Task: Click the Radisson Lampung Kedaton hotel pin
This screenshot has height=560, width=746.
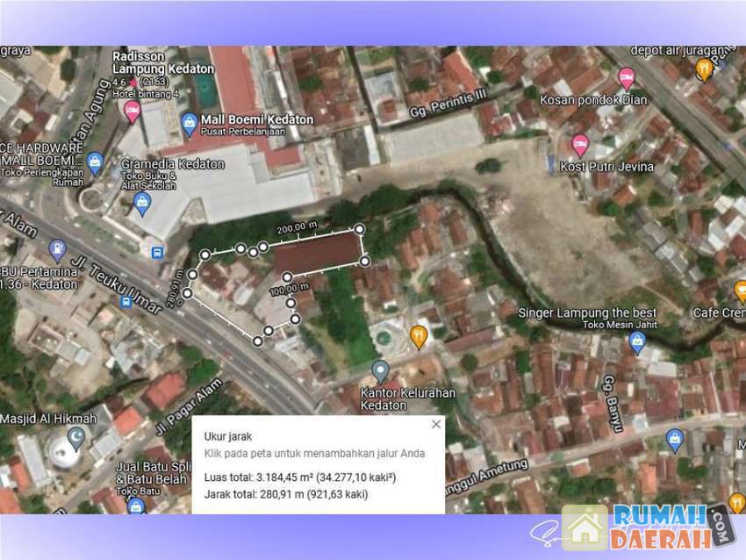Action: click(x=133, y=111)
